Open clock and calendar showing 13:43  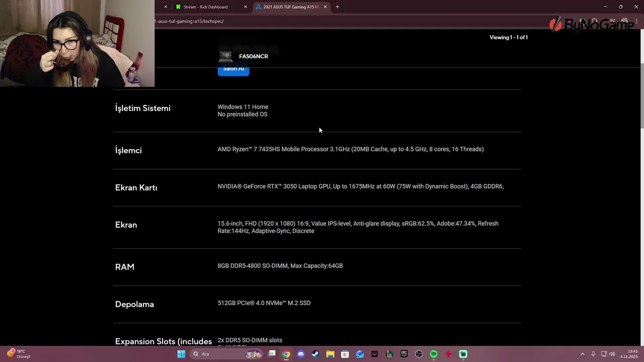(x=629, y=354)
